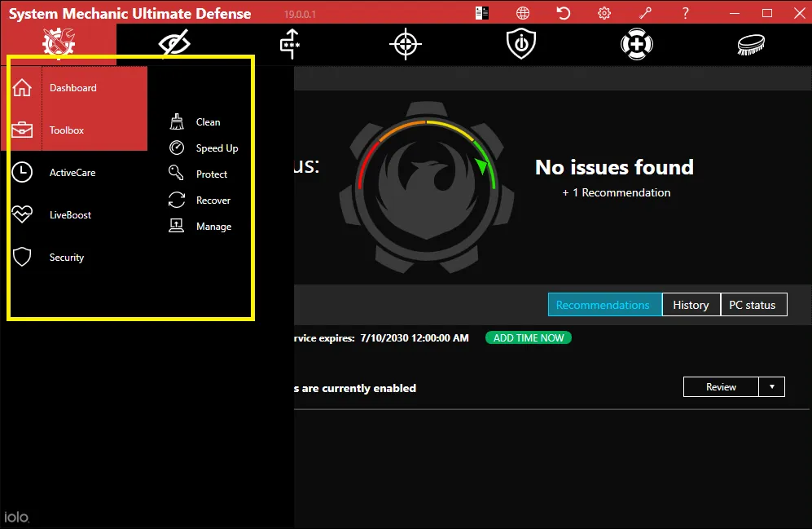This screenshot has width=812, height=529.
Task: Click the Speed Up gauge icon
Action: coord(177,148)
